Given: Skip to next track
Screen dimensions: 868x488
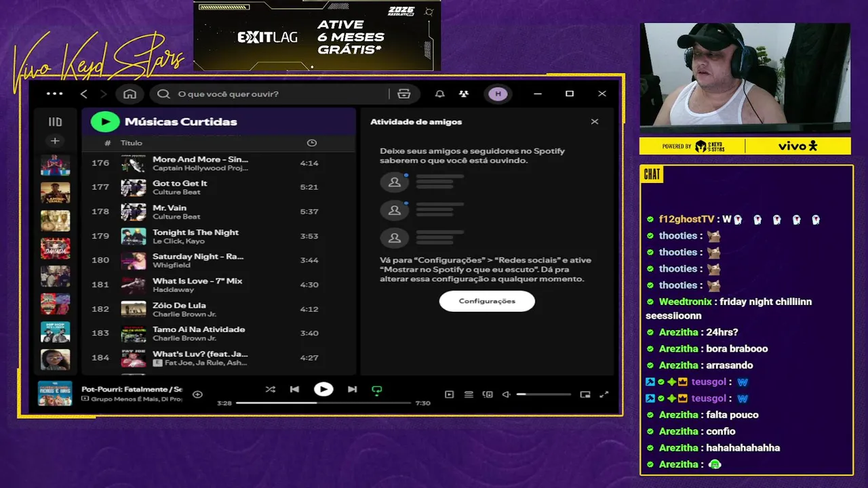Looking at the screenshot, I should click(352, 389).
